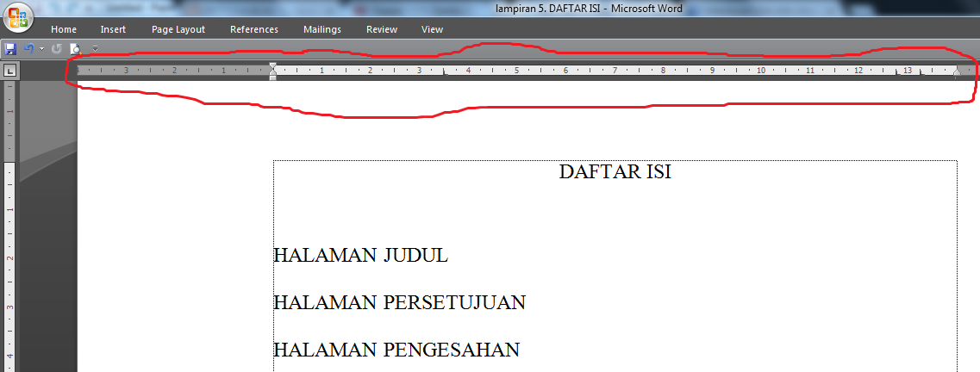Open the Office Button menu
Viewport: 980px width, 372px height.
tap(19, 16)
